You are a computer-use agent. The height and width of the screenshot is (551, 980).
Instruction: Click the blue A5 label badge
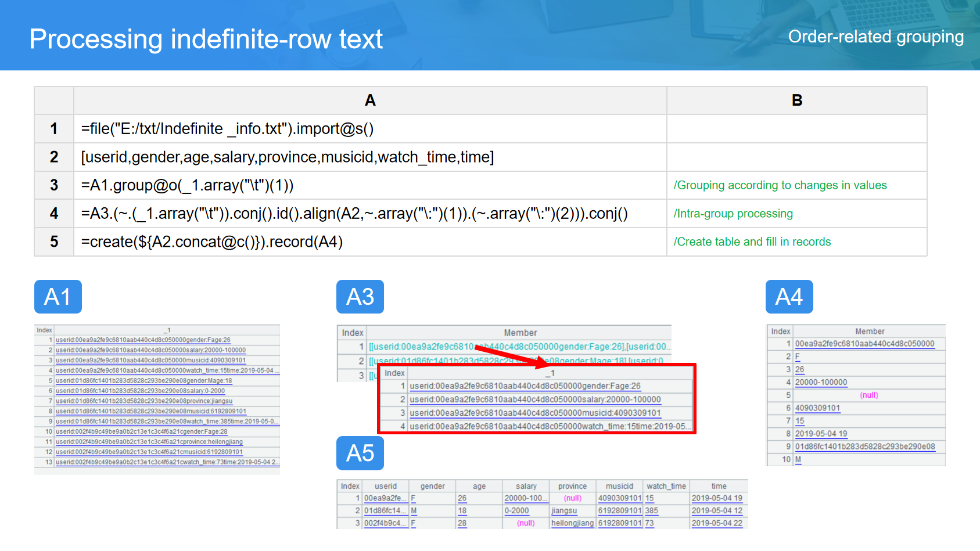[360, 453]
